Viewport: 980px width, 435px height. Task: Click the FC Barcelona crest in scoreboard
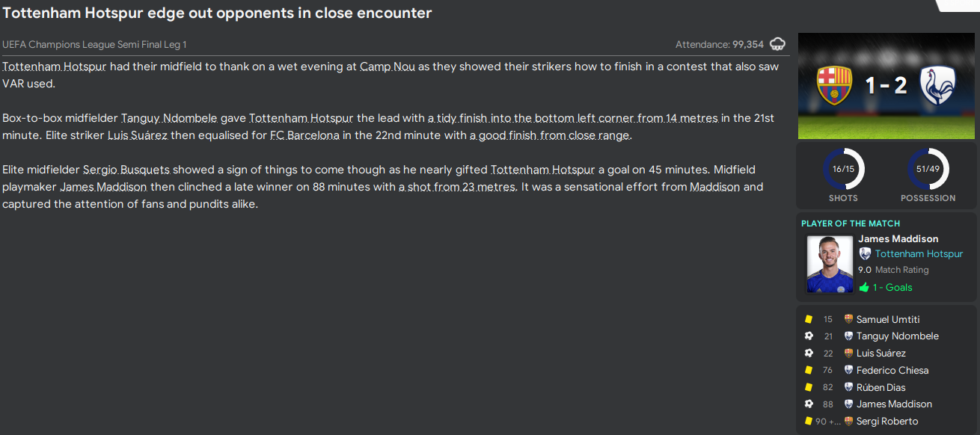point(835,85)
